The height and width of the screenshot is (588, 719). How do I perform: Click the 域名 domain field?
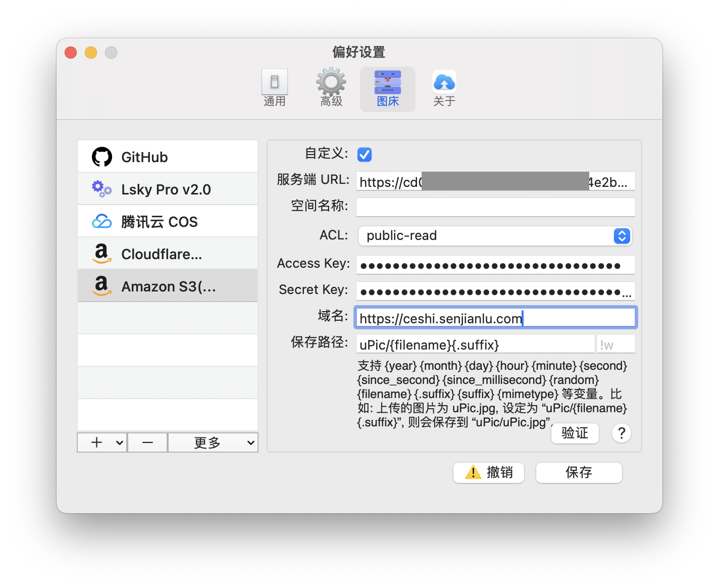[x=496, y=318]
